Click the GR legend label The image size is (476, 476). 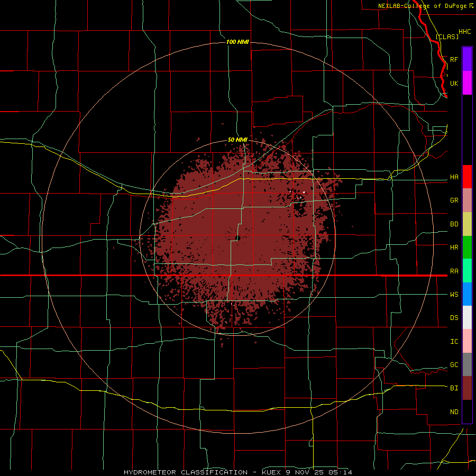click(x=454, y=200)
